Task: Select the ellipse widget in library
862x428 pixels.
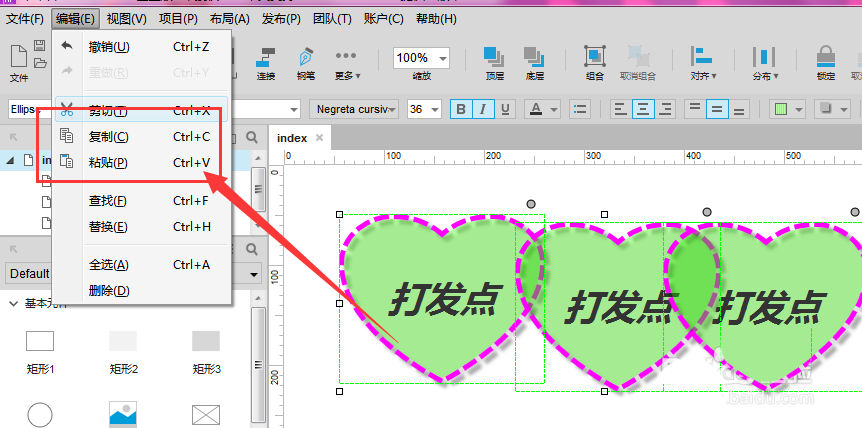Action: point(40,415)
